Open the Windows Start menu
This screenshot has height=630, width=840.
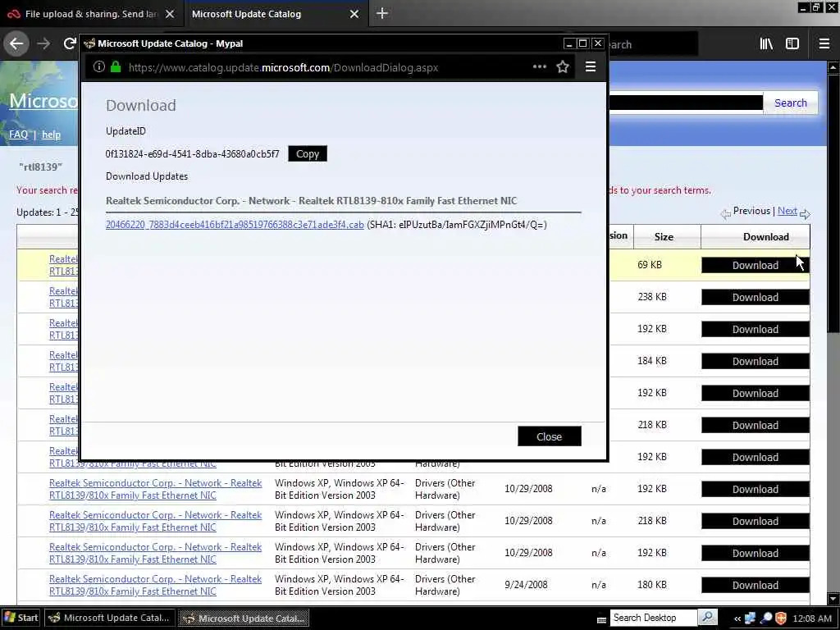pos(21,618)
